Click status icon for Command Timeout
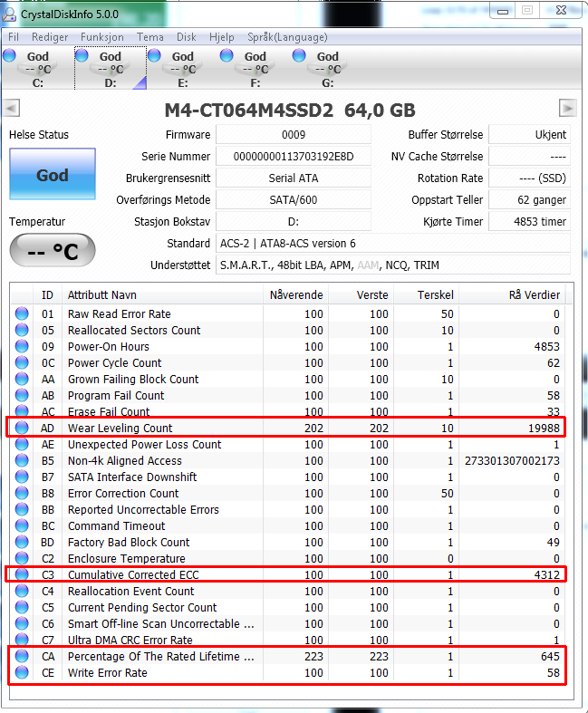This screenshot has height=713, width=588. (x=22, y=526)
